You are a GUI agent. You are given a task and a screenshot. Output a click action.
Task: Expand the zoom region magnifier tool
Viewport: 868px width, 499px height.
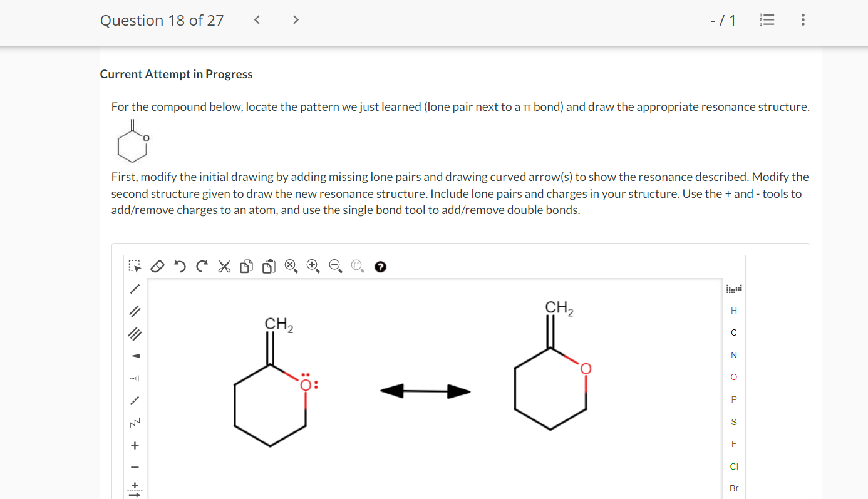(357, 266)
